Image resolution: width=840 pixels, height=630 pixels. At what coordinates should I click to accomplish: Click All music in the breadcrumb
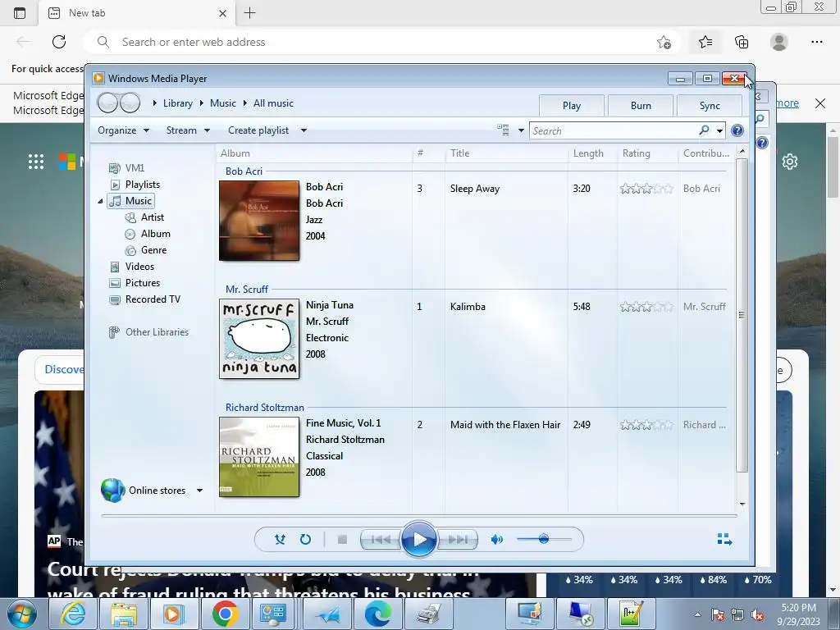(x=273, y=103)
